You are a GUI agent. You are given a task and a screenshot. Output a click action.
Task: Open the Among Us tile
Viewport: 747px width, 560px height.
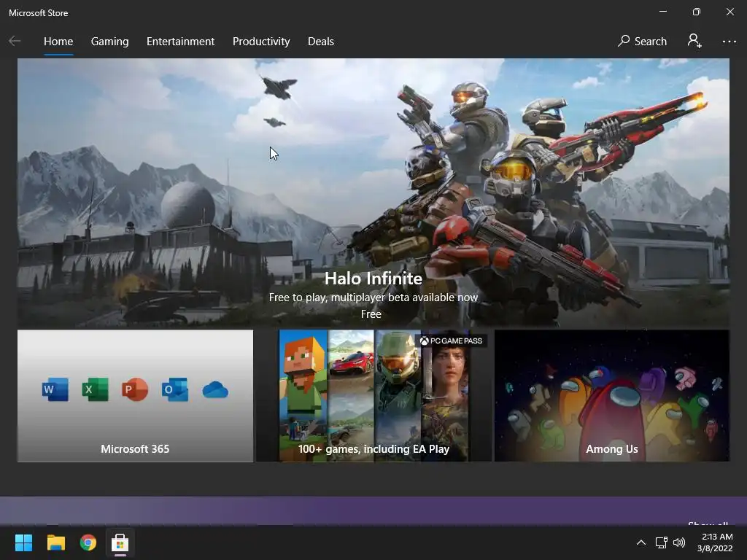tap(612, 396)
